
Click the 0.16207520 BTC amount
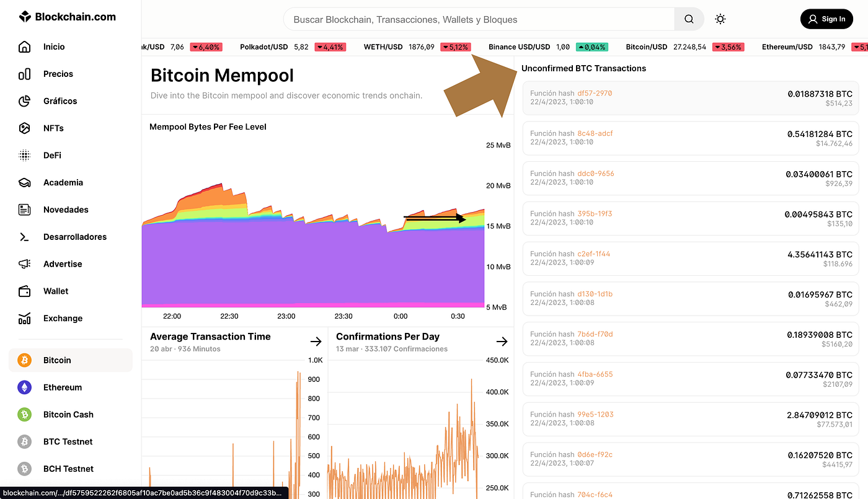pyautogui.click(x=820, y=455)
